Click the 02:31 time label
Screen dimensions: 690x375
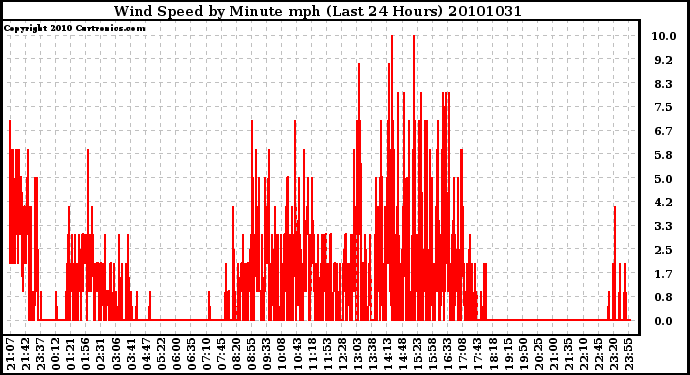101,355
